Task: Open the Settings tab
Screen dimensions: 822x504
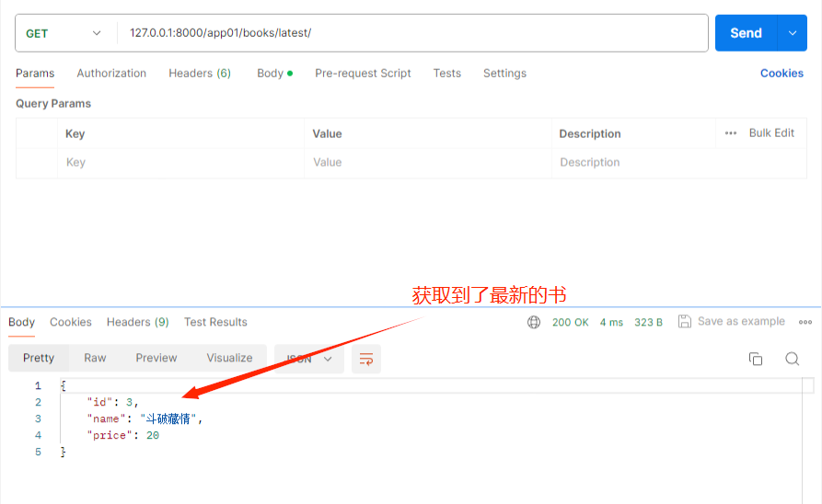Action: (x=504, y=74)
